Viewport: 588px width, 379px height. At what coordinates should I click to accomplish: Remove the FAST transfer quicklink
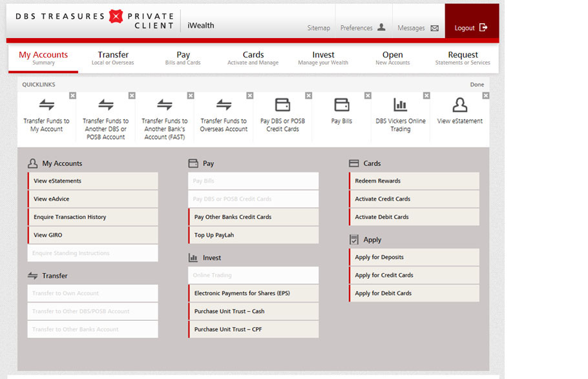[191, 96]
